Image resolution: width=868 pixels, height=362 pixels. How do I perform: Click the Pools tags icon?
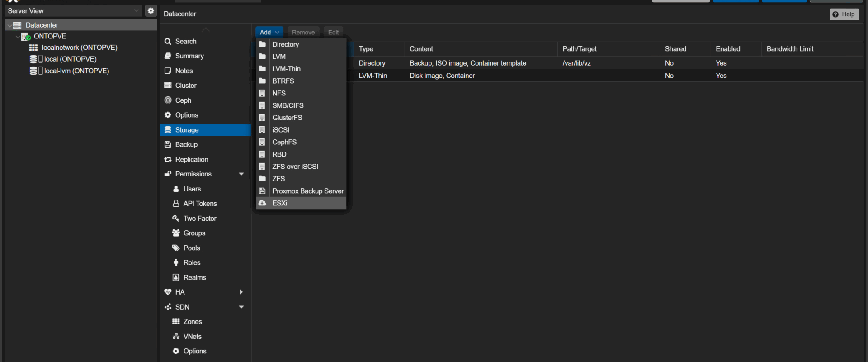176,248
